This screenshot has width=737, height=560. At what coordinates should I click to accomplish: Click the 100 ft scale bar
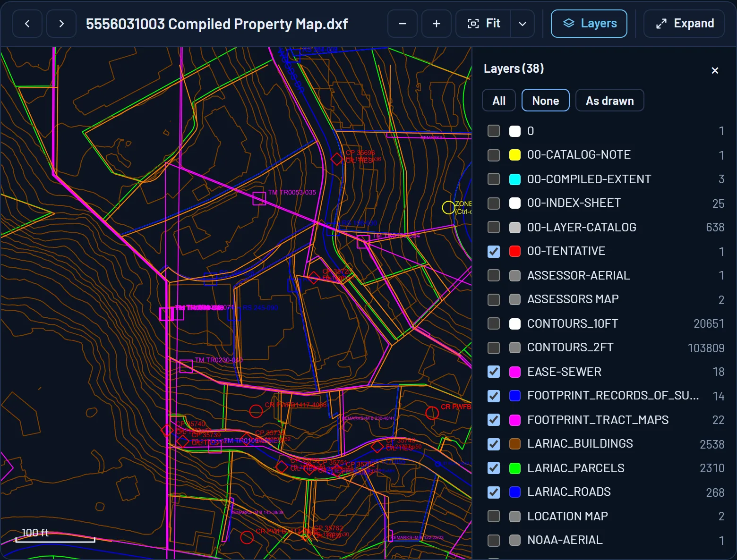point(55,535)
